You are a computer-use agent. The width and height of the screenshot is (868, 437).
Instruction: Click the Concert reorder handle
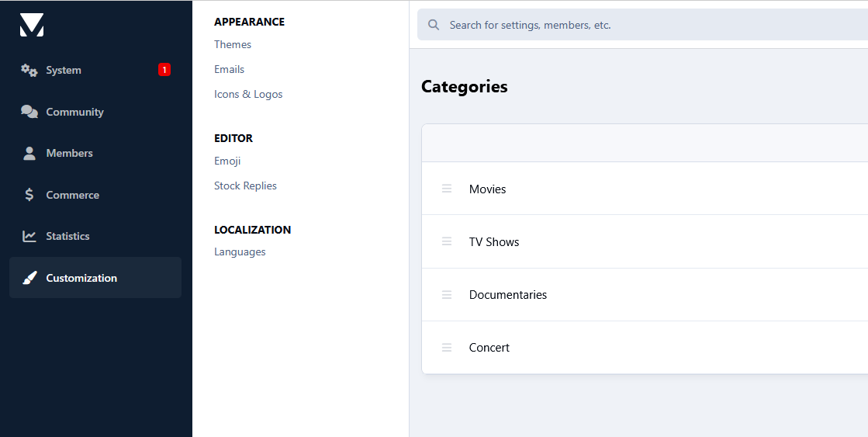[x=447, y=347]
